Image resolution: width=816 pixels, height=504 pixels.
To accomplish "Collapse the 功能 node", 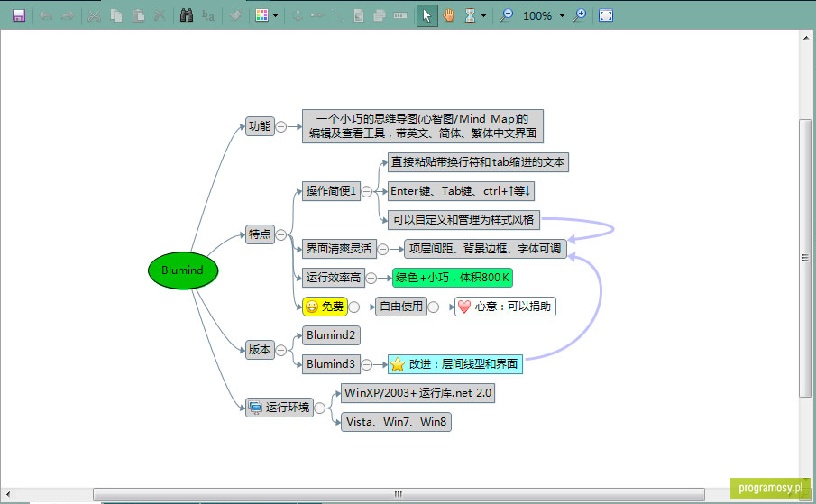I will [x=281, y=126].
